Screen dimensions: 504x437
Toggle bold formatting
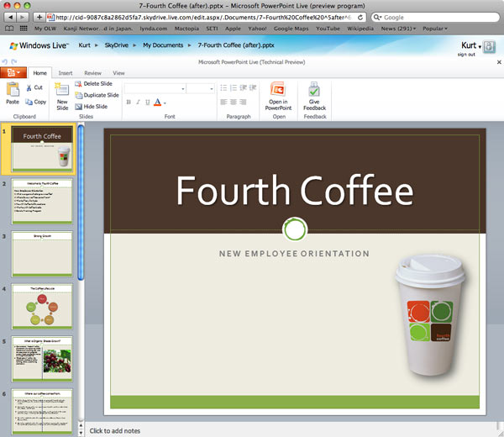pyautogui.click(x=129, y=103)
